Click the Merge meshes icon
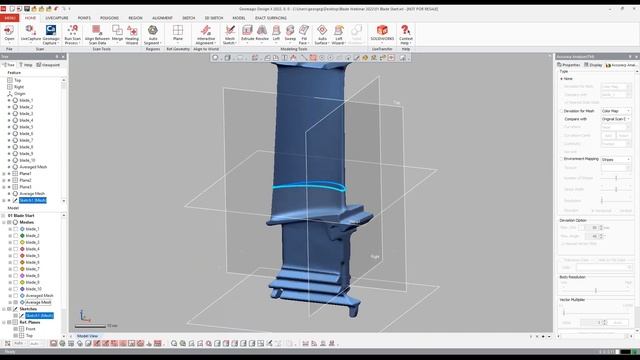640x360 pixels. [x=117, y=33]
